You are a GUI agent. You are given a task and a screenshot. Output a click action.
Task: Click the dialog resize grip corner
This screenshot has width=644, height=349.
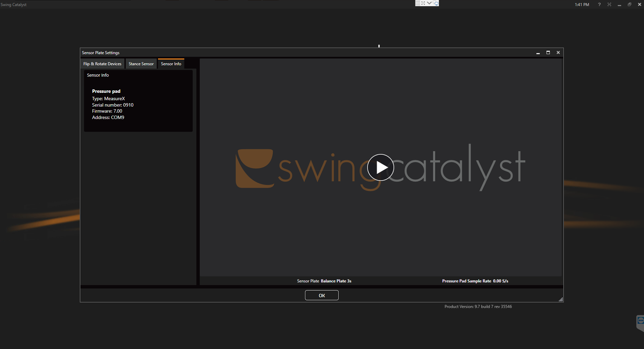coord(561,299)
